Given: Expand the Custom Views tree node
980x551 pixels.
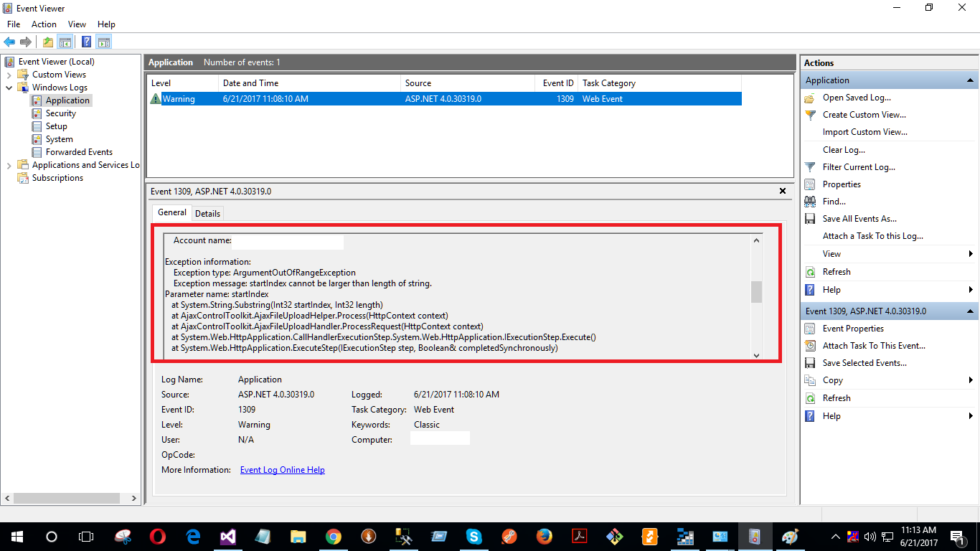Looking at the screenshot, I should pos(9,75).
